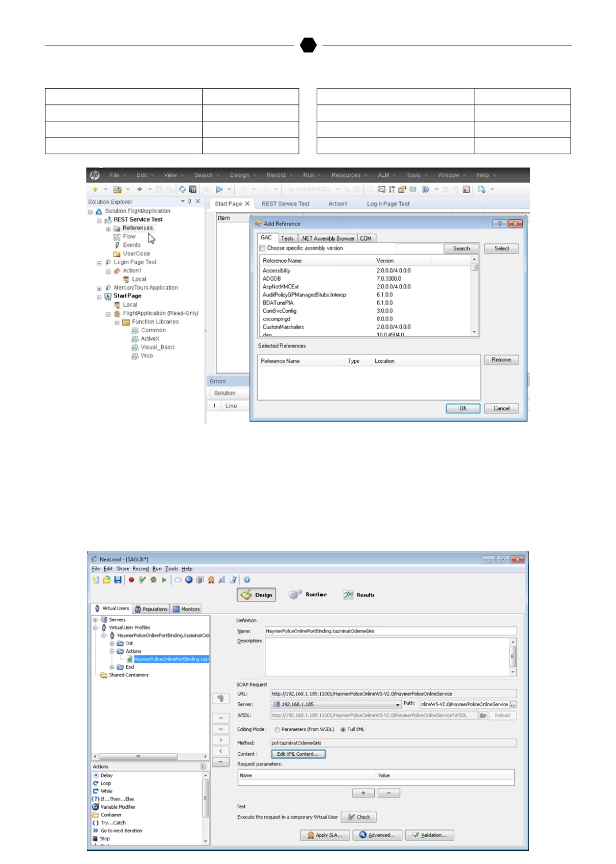
Task: Click the green plus Add icon in UFT toolbar
Action: [139, 189]
